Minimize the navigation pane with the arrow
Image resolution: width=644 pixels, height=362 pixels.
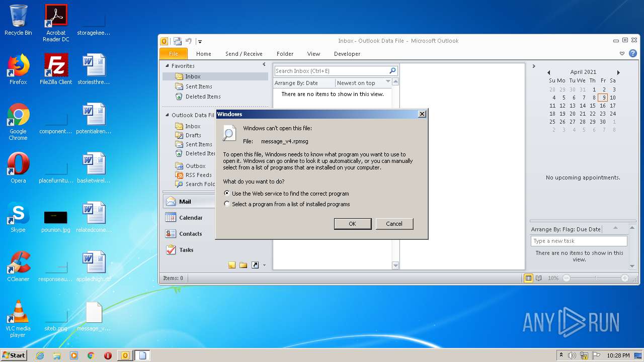(x=264, y=65)
